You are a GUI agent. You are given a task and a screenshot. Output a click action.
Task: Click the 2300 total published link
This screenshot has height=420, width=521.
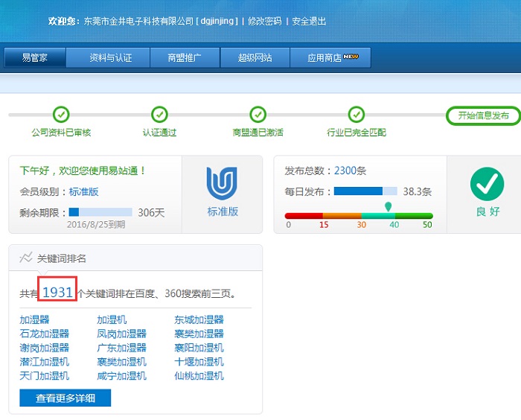[x=345, y=171]
